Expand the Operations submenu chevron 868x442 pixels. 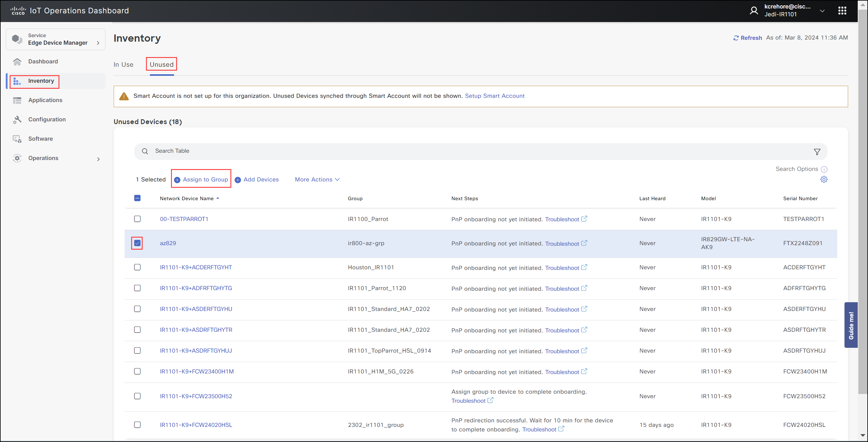coord(98,159)
